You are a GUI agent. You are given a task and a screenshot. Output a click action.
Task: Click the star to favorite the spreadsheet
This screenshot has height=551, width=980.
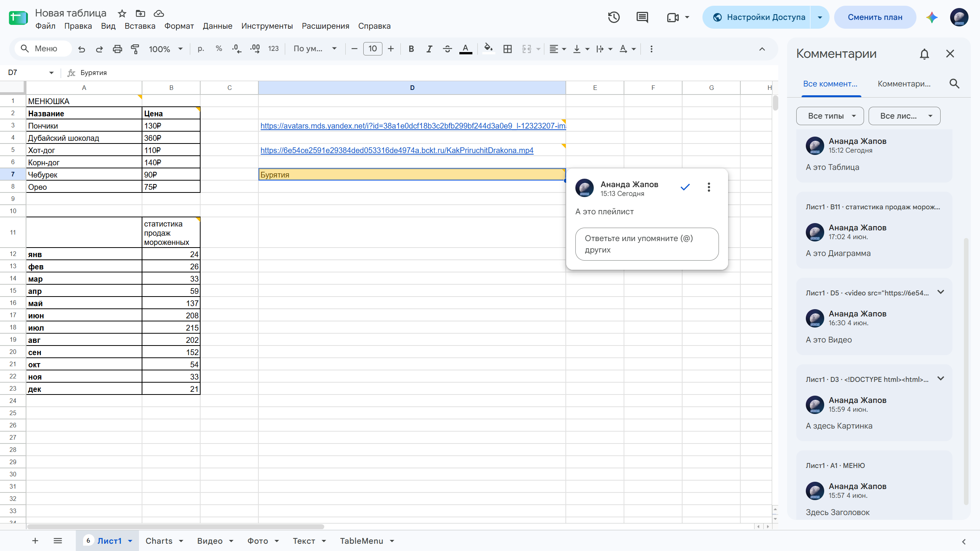pyautogui.click(x=122, y=14)
